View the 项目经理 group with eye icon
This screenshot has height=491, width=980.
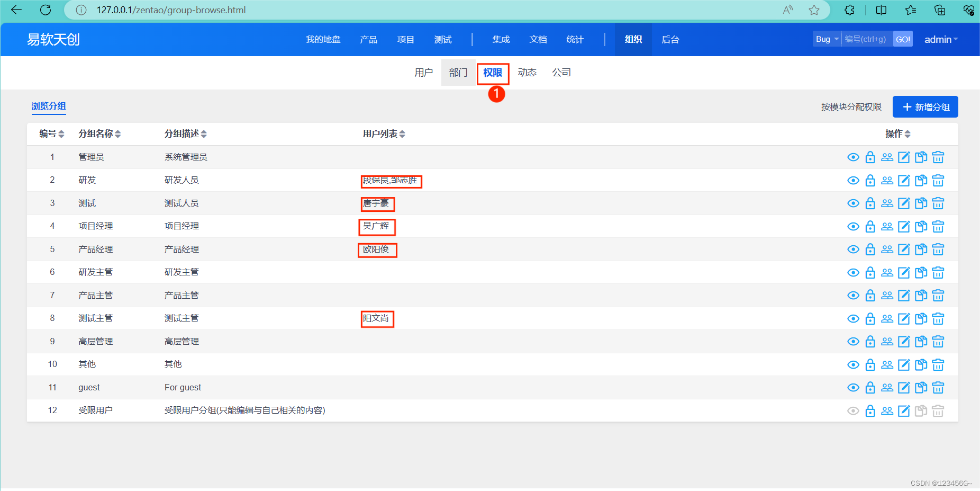(853, 227)
